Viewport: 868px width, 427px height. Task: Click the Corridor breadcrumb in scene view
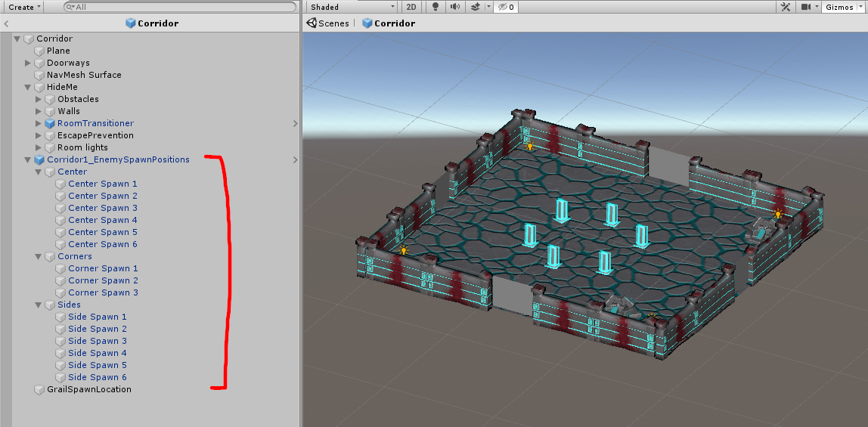click(x=389, y=23)
